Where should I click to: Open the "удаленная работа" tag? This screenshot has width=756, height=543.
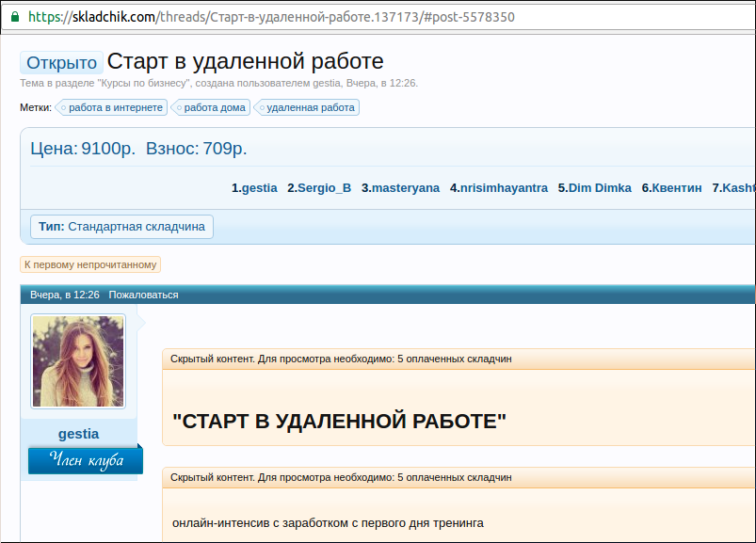(307, 107)
